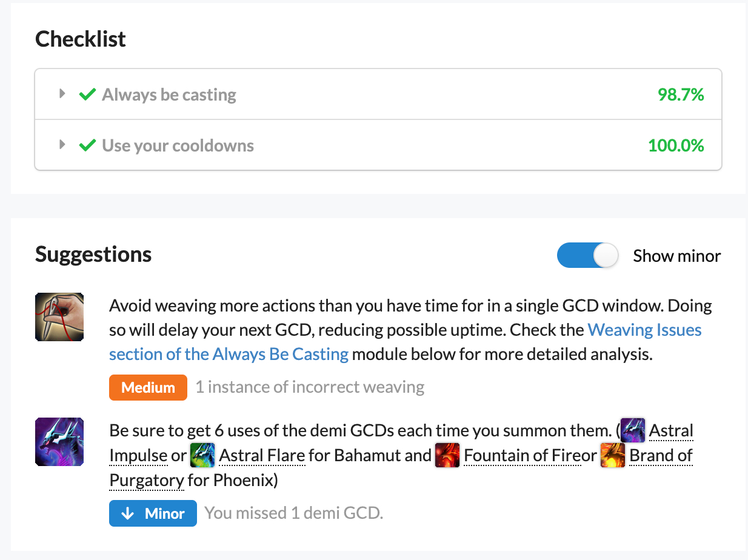
Task: Open the Weaving Issues section link
Action: [x=644, y=330]
